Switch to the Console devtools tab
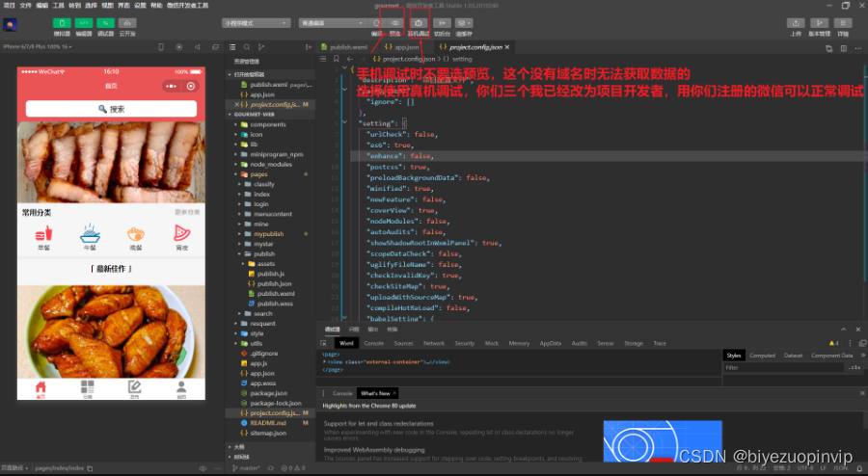This screenshot has height=476, width=868. pyautogui.click(x=373, y=343)
